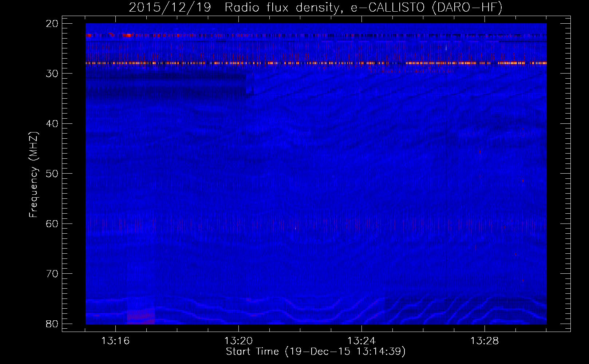Click the orange interference band near 28 MHz
Viewport: 589px width, 364px height.
coord(316,63)
